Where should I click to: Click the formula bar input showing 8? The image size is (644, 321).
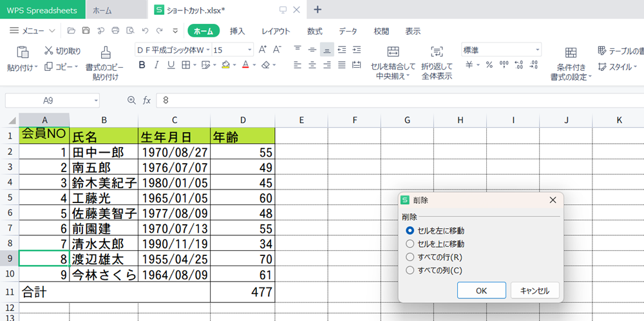400,101
